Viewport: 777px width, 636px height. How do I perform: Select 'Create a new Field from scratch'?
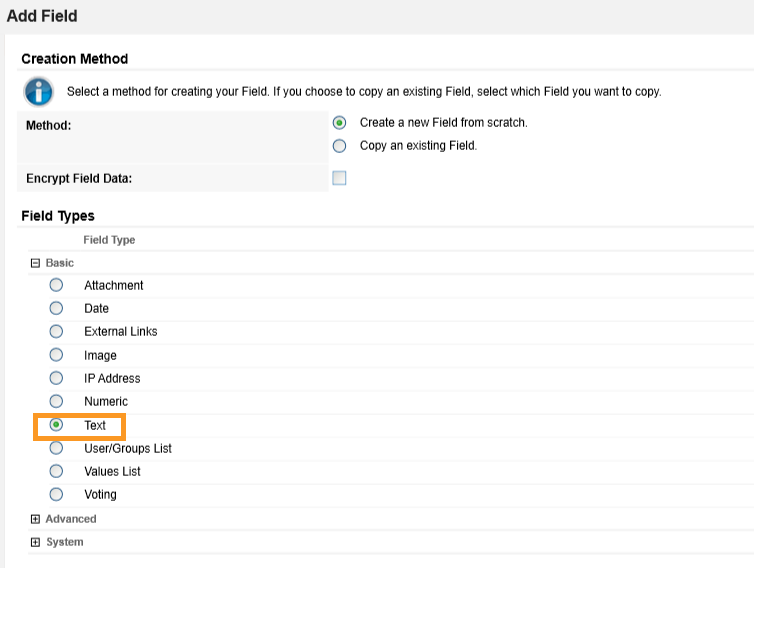pyautogui.click(x=340, y=123)
